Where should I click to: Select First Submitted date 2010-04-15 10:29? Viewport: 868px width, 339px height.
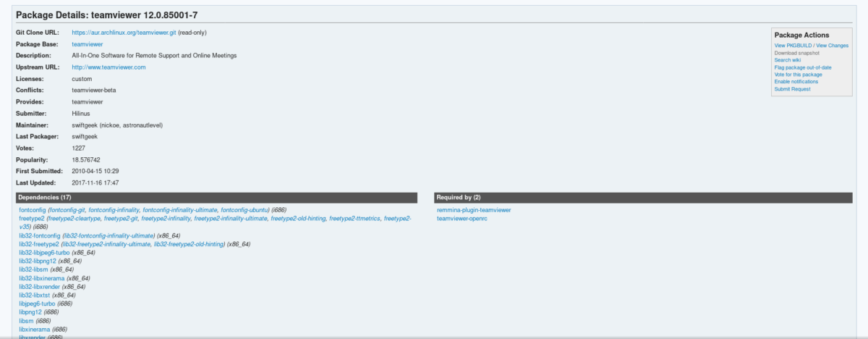point(95,171)
